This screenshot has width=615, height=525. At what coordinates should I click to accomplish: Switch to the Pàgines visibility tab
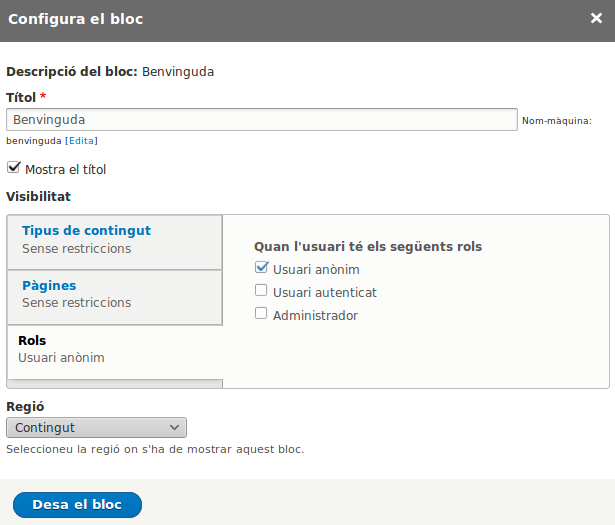click(x=49, y=286)
